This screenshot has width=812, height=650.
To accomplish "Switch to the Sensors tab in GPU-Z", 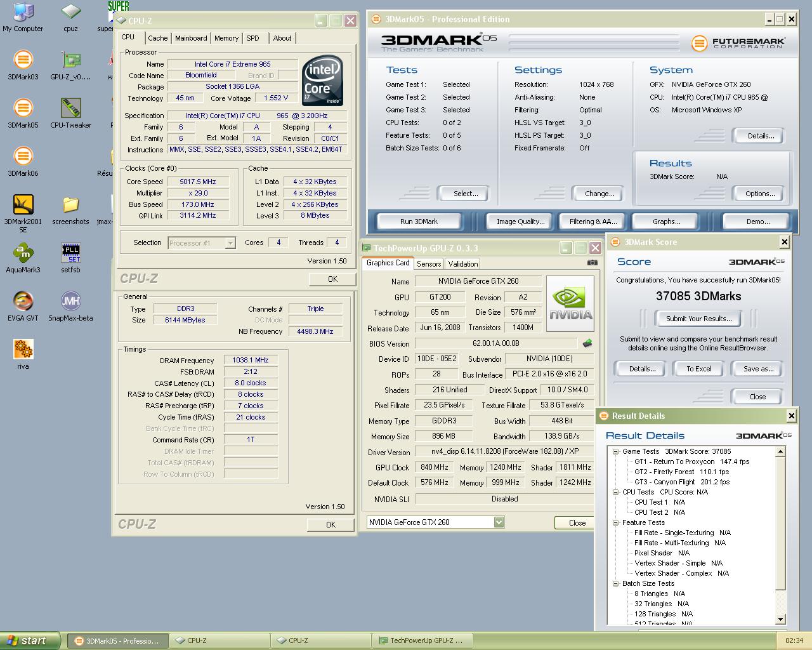I will [x=429, y=264].
